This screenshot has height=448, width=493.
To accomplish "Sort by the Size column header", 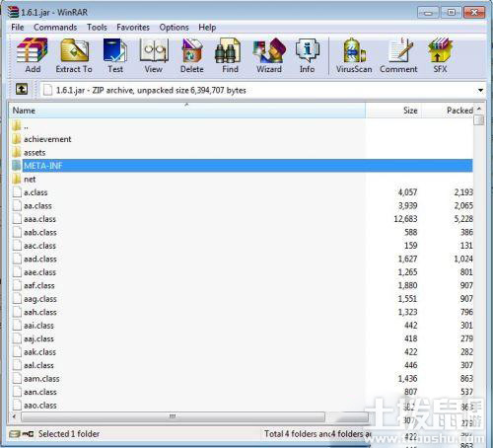I will click(393, 111).
